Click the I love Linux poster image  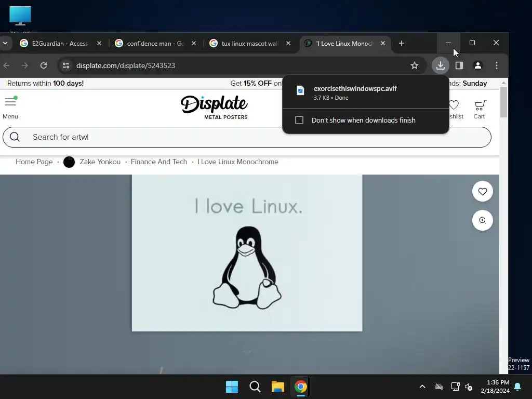(247, 253)
